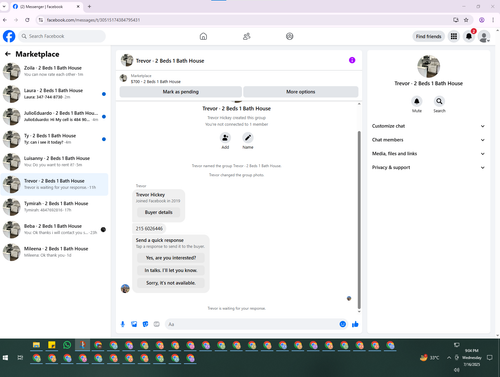The width and height of the screenshot is (500, 377).
Task: Click the browser address bar
Action: pyautogui.click(x=247, y=20)
